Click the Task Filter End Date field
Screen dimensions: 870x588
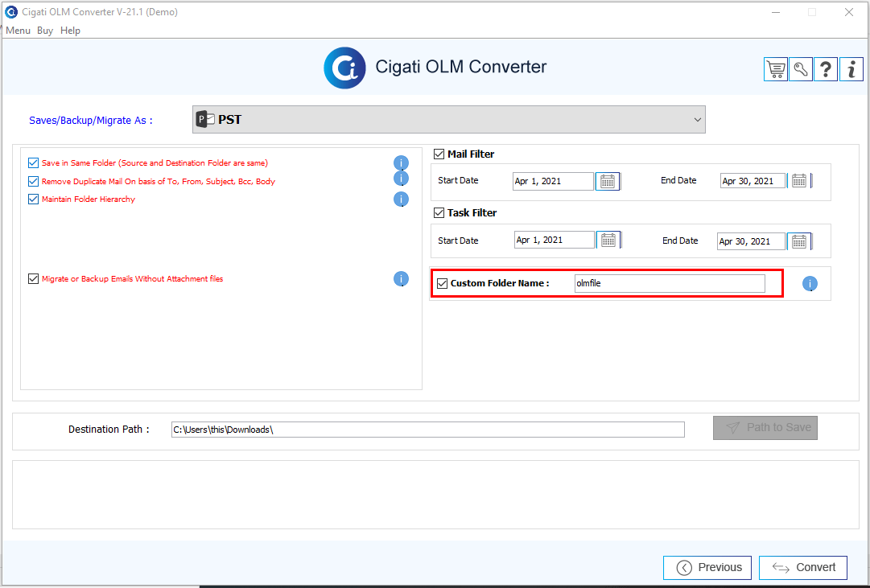pyautogui.click(x=751, y=241)
